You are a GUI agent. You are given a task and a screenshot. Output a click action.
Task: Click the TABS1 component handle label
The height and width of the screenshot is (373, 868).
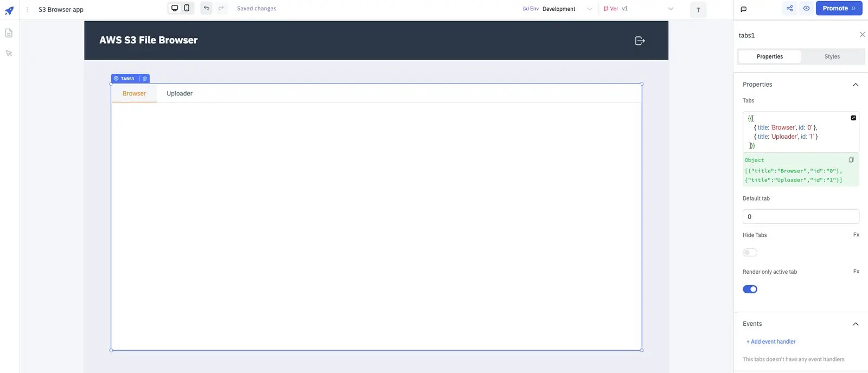(127, 79)
